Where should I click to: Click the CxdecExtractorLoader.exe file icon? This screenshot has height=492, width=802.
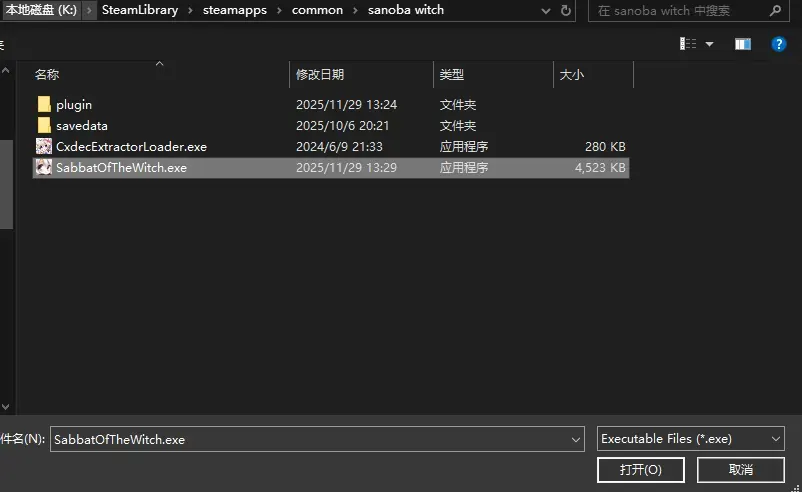[x=44, y=147]
